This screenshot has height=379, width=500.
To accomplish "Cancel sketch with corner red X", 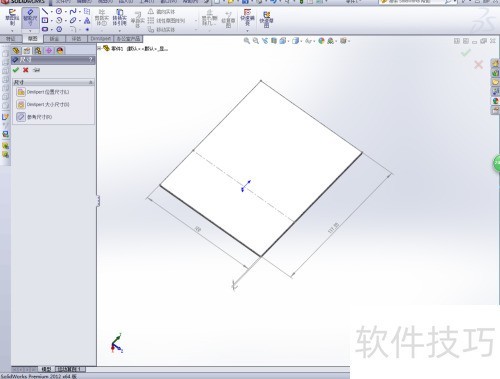I will click(478, 64).
